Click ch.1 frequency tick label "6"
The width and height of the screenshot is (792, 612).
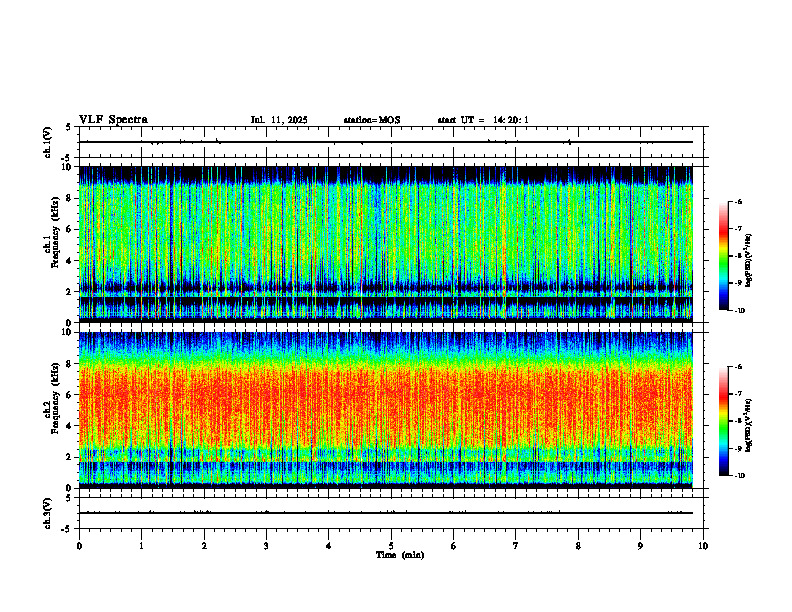coord(71,229)
